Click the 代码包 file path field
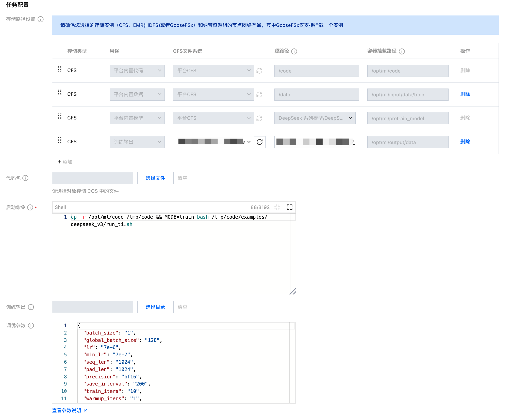The width and height of the screenshot is (527, 420). point(93,178)
